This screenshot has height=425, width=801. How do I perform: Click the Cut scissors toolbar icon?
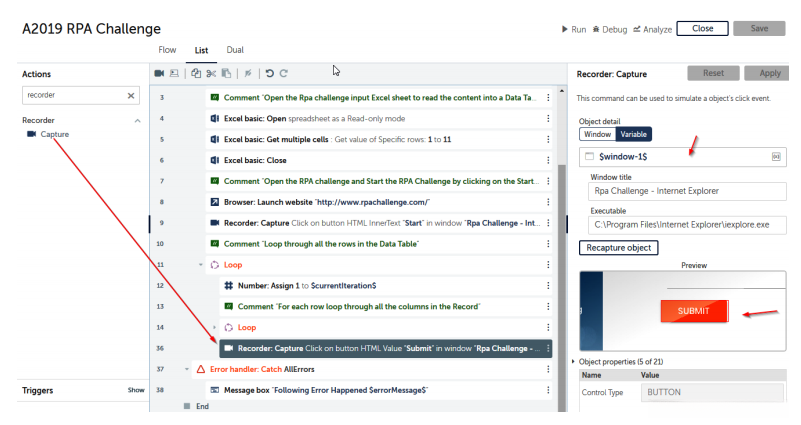(x=211, y=73)
